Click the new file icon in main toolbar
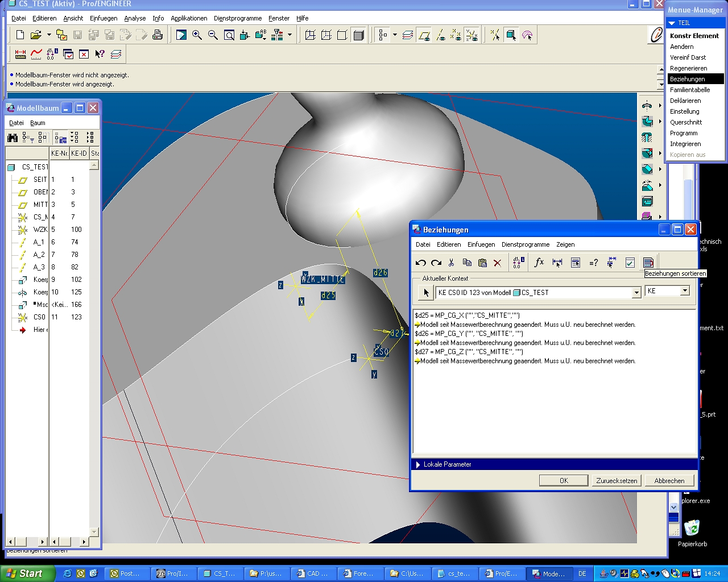The image size is (728, 582). (20, 35)
